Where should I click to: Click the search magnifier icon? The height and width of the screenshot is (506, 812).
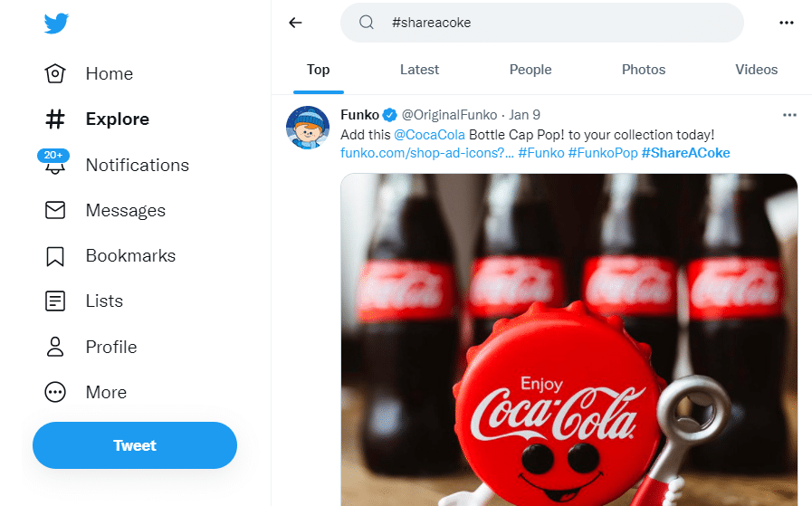tap(367, 23)
